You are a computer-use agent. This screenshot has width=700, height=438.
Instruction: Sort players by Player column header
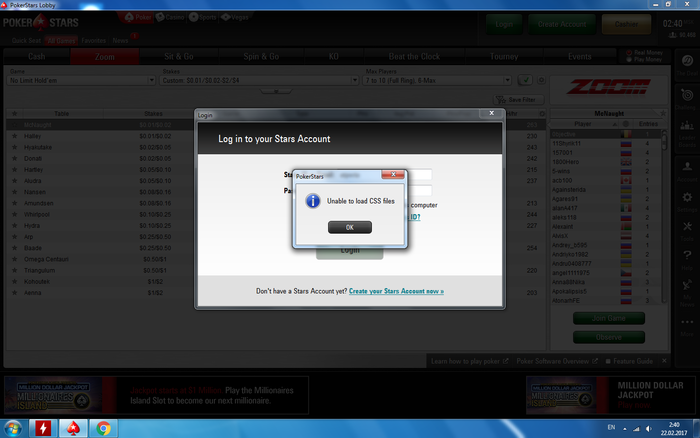pyautogui.click(x=583, y=124)
